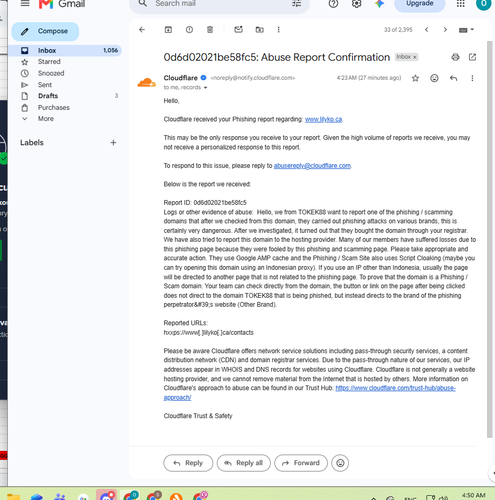495x500 pixels.
Task: Open the Drafts folder
Action: 48,96
